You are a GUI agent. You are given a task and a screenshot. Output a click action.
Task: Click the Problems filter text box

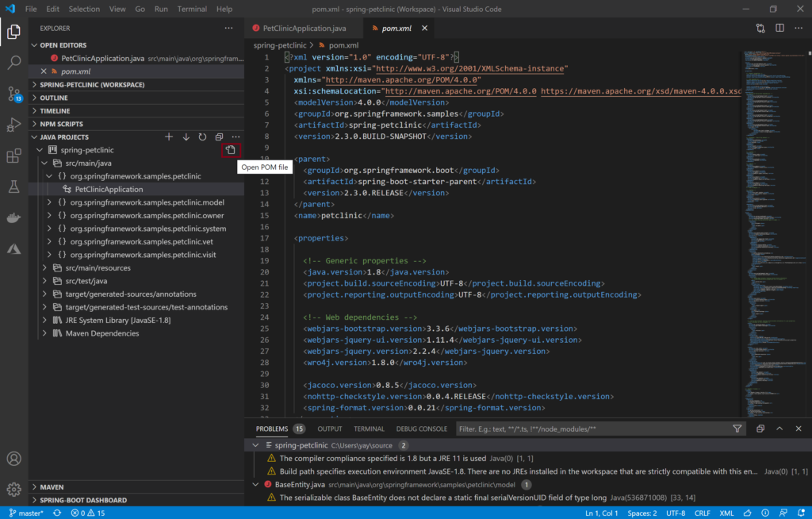pos(592,429)
